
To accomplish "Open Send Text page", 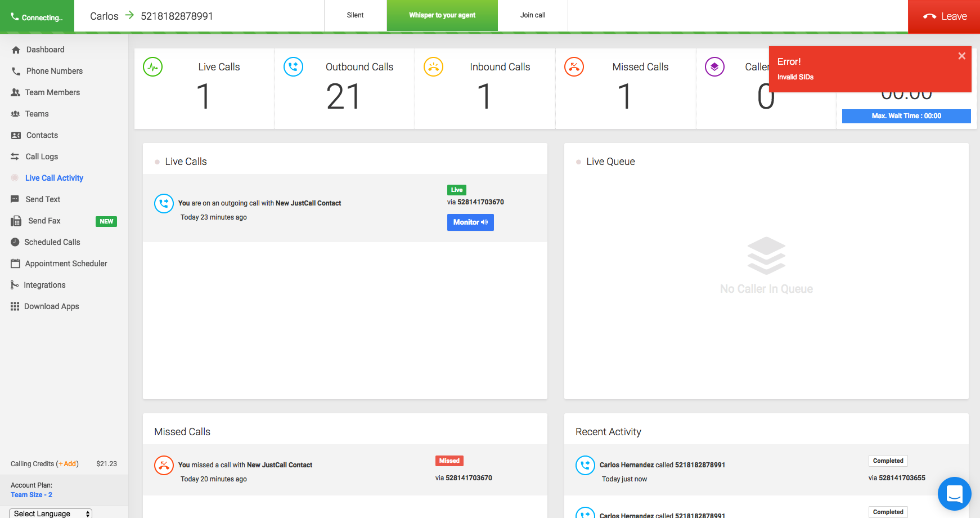I will [x=43, y=199].
